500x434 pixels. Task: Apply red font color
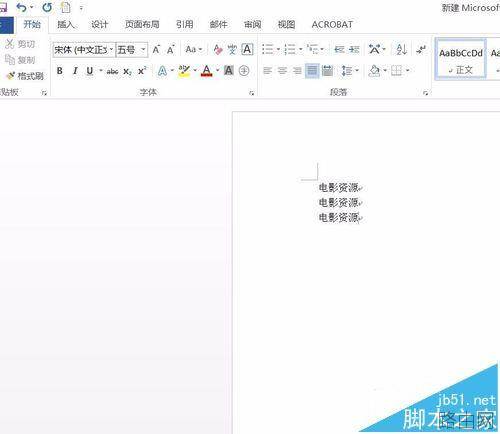tap(207, 71)
